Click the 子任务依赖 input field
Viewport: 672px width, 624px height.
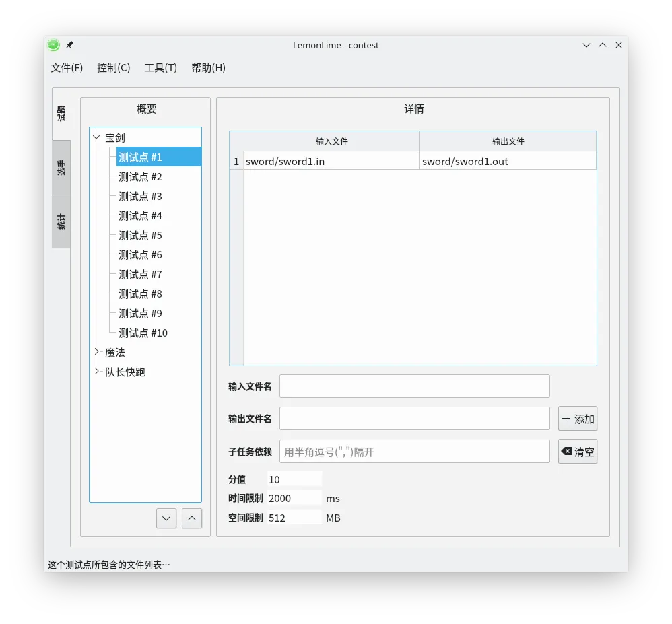(x=414, y=452)
